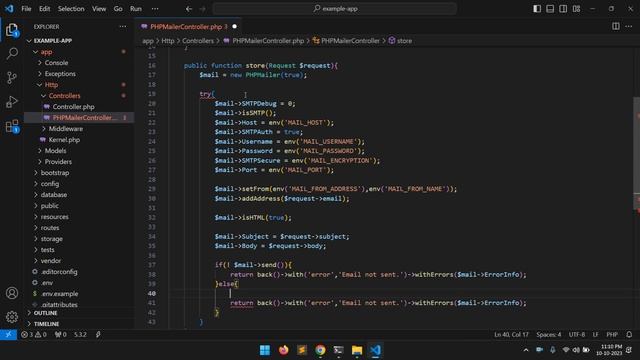Open Run and Debug view

tap(12, 102)
